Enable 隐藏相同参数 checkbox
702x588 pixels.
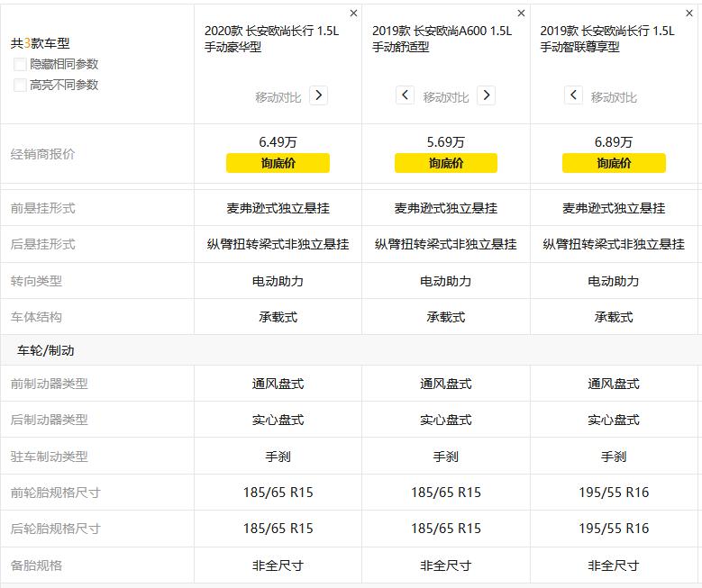pyautogui.click(x=20, y=65)
